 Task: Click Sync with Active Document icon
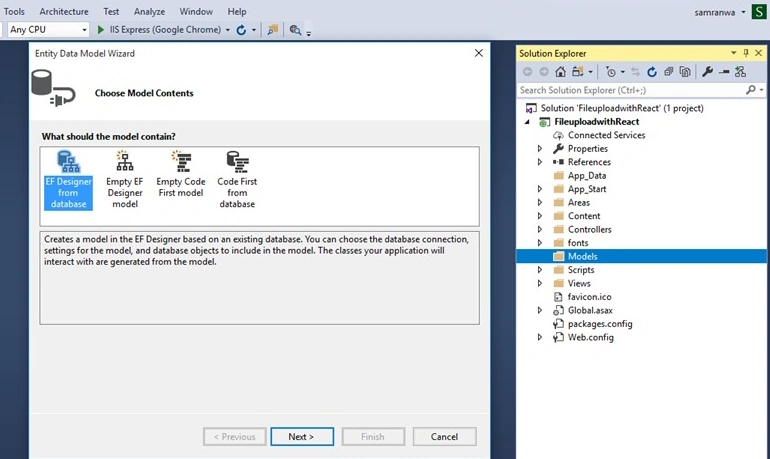click(x=635, y=72)
